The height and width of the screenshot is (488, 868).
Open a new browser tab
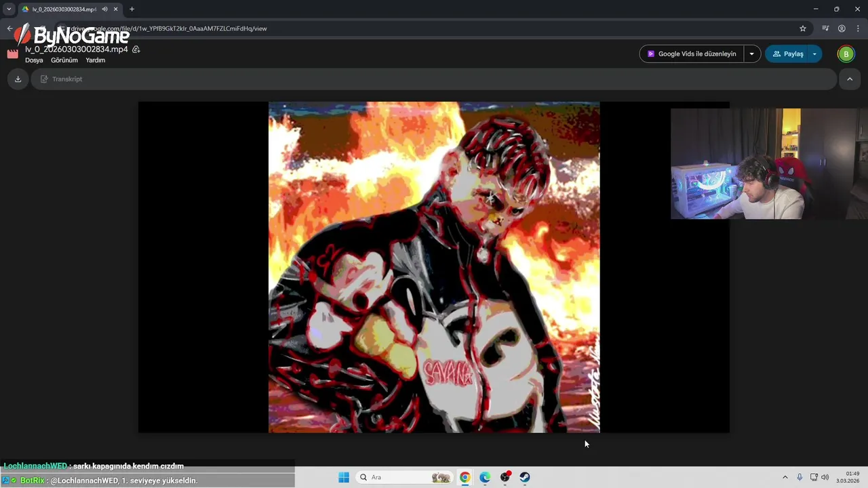[x=132, y=9]
